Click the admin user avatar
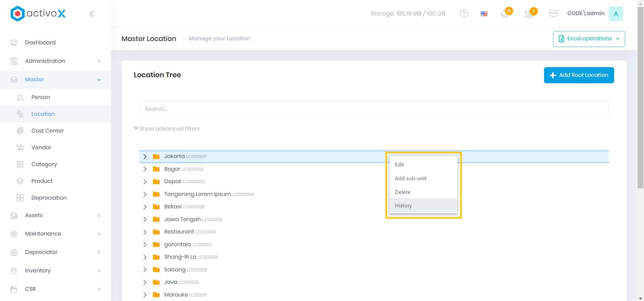Viewport: 644px width, 301px height. (615, 14)
